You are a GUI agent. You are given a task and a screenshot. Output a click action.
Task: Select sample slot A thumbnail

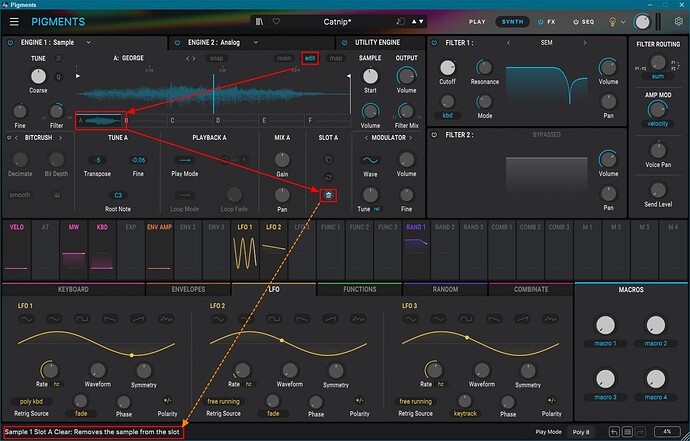pos(101,120)
